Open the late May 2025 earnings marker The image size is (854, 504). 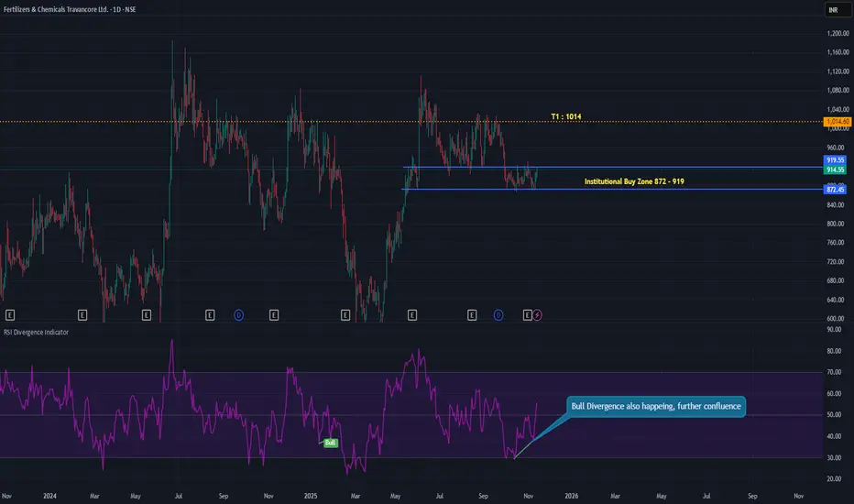pyautogui.click(x=412, y=315)
